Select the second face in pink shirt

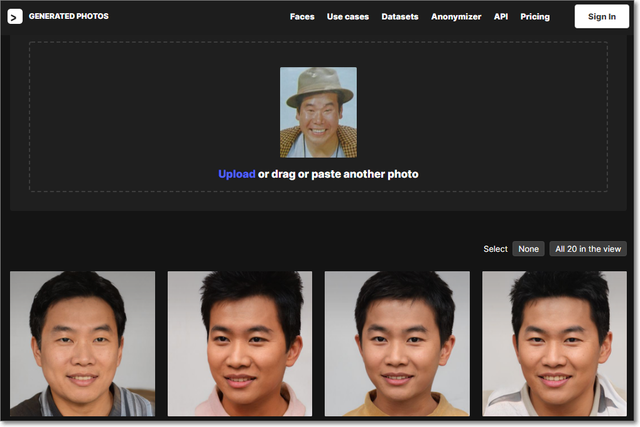pos(240,343)
